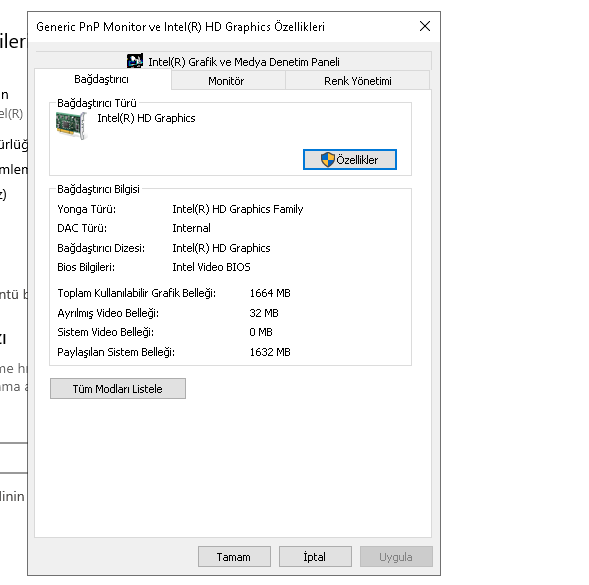Click the Intel(R) HD Graphics adapter name
589x585 pixels.
point(146,118)
